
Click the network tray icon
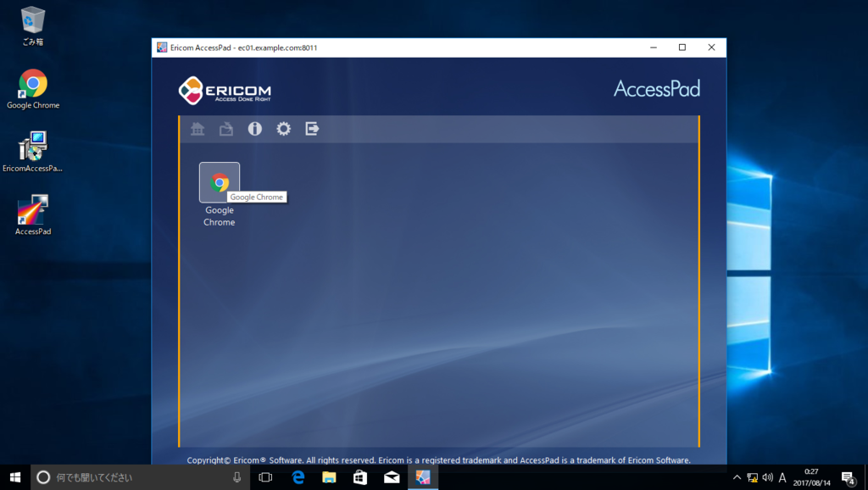click(x=753, y=477)
